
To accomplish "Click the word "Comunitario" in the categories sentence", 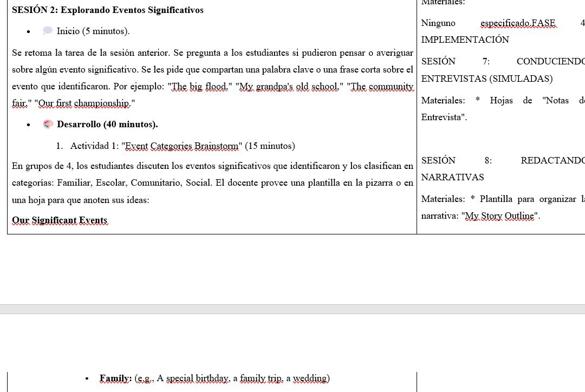I will coord(156,183).
